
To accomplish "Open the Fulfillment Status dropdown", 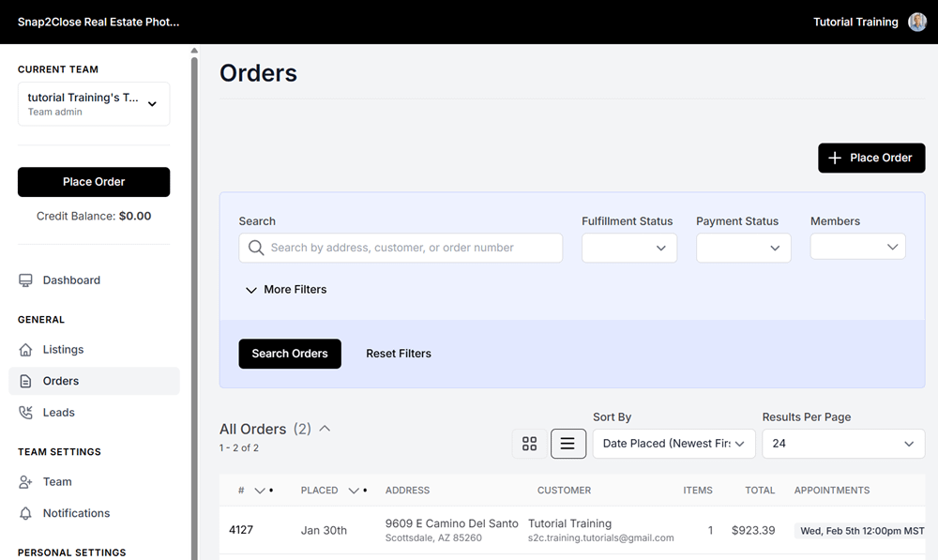I will pyautogui.click(x=628, y=248).
